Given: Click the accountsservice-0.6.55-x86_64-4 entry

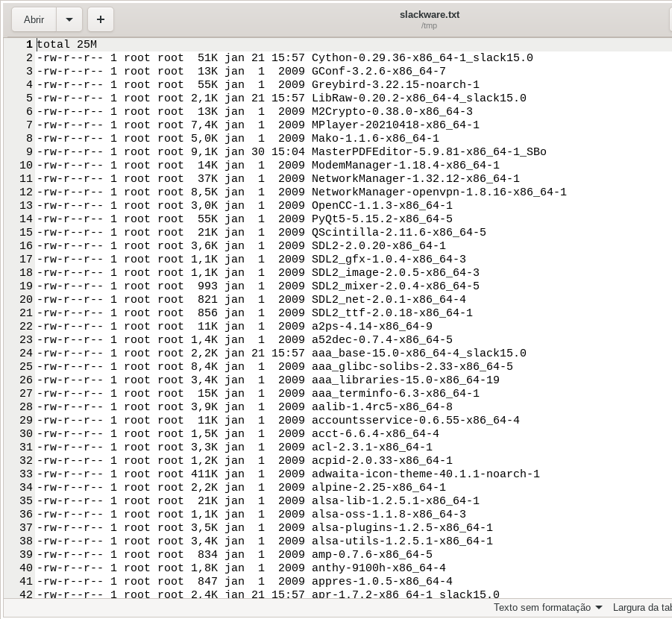Looking at the screenshot, I should (x=415, y=420).
